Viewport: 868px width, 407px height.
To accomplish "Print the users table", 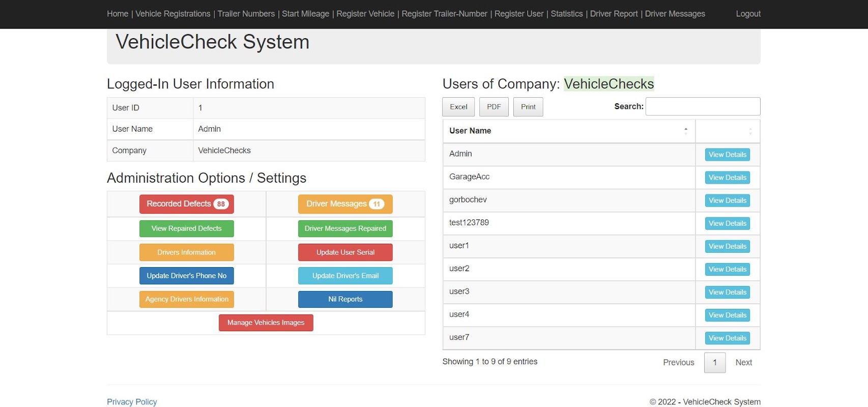I will tap(528, 107).
